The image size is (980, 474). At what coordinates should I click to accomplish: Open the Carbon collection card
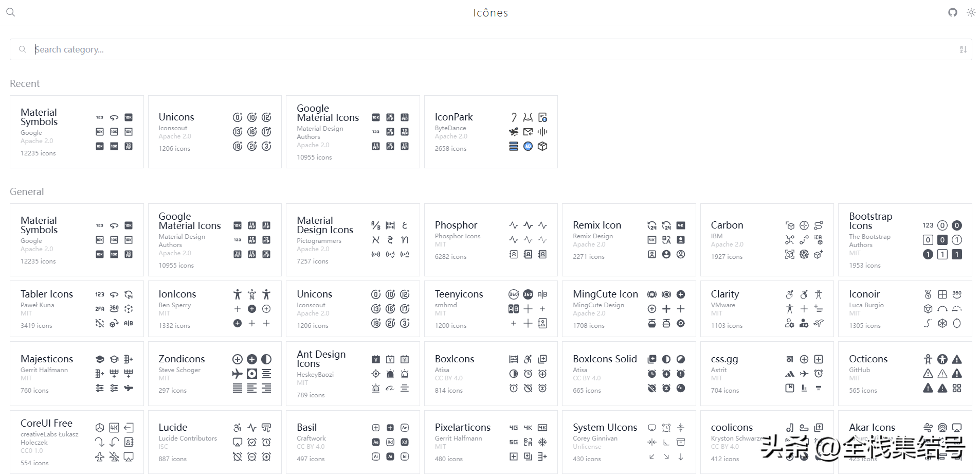(x=767, y=240)
